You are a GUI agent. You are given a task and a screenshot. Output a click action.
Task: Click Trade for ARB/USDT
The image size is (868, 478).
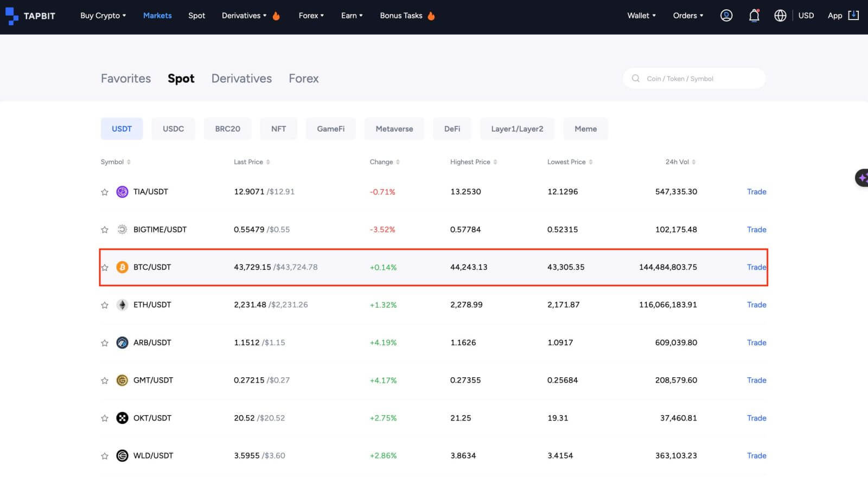tap(756, 343)
